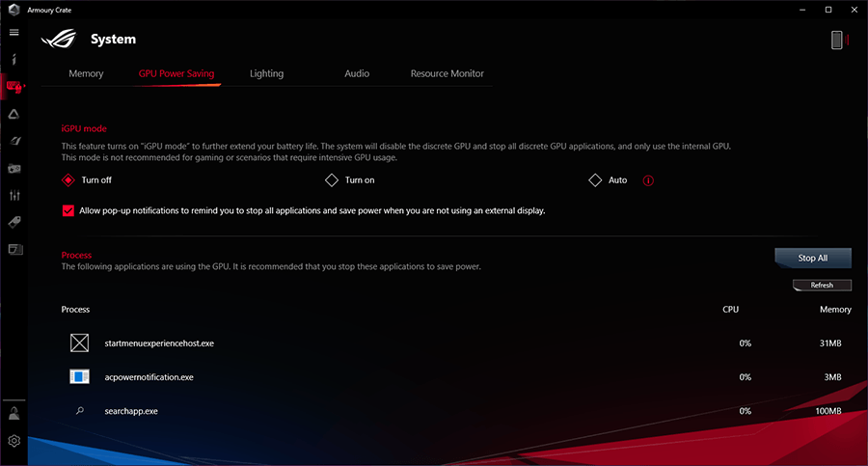Click the 100MB memory value
The image size is (868, 466).
point(828,411)
